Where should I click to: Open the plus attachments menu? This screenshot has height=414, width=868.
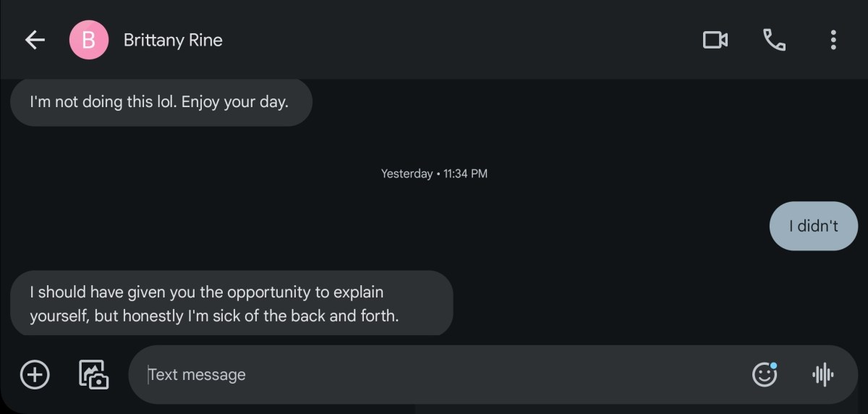point(35,375)
